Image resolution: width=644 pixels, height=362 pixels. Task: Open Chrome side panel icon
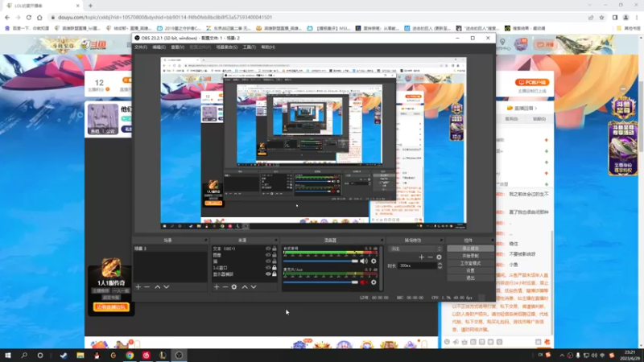(615, 17)
